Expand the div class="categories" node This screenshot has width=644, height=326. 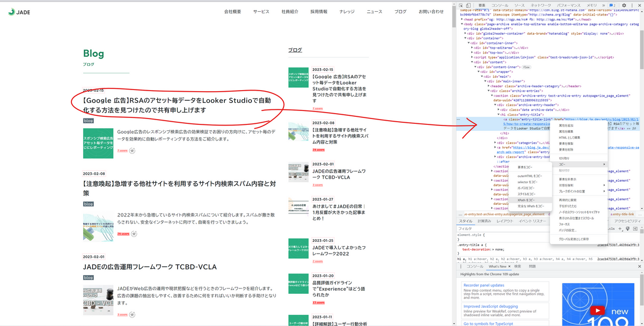(x=495, y=143)
